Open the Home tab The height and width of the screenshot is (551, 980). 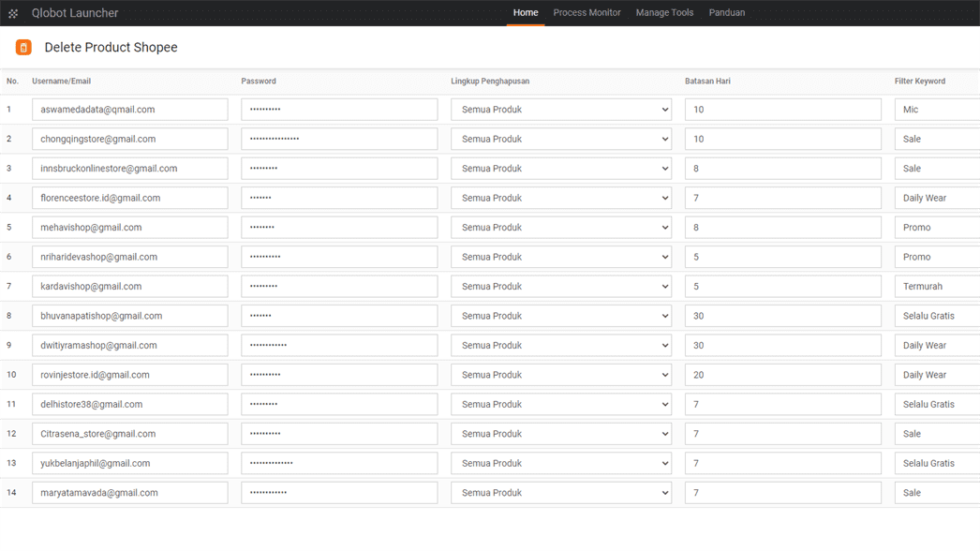(x=526, y=13)
